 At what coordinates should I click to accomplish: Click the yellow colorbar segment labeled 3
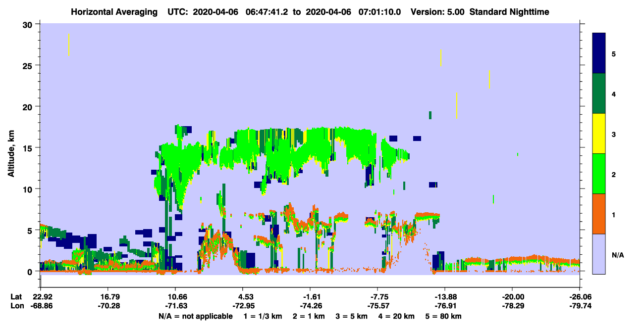(599, 134)
